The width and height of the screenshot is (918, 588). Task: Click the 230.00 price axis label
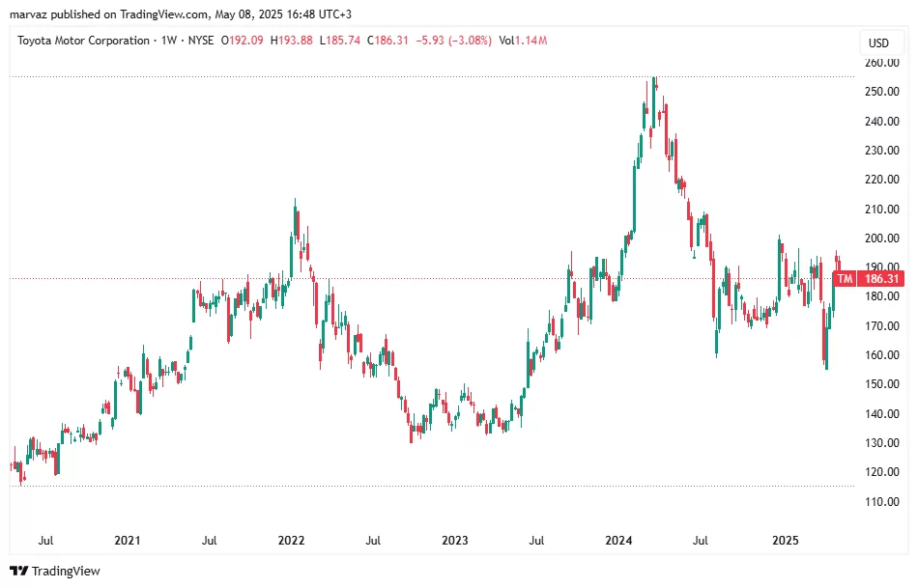coord(881,151)
